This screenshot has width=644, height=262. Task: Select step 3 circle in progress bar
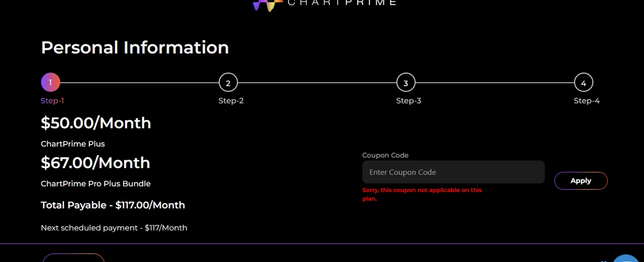(x=406, y=83)
